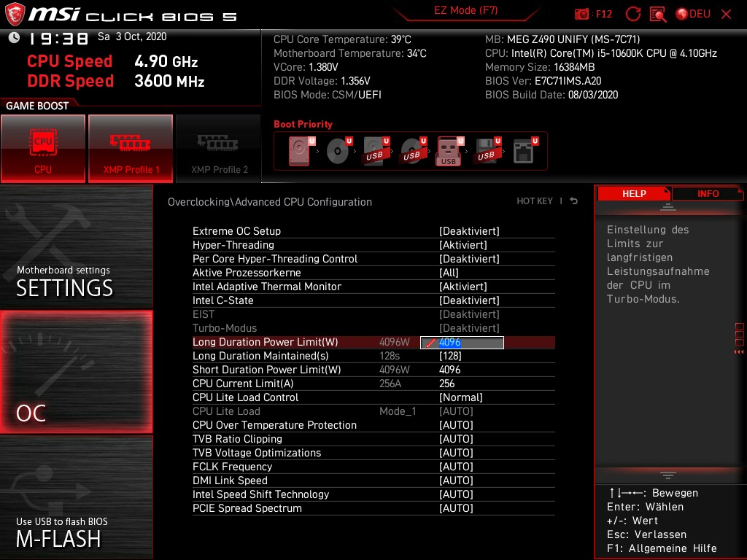747x560 pixels.
Task: Select the USB key boot device icon
Action: click(x=449, y=152)
